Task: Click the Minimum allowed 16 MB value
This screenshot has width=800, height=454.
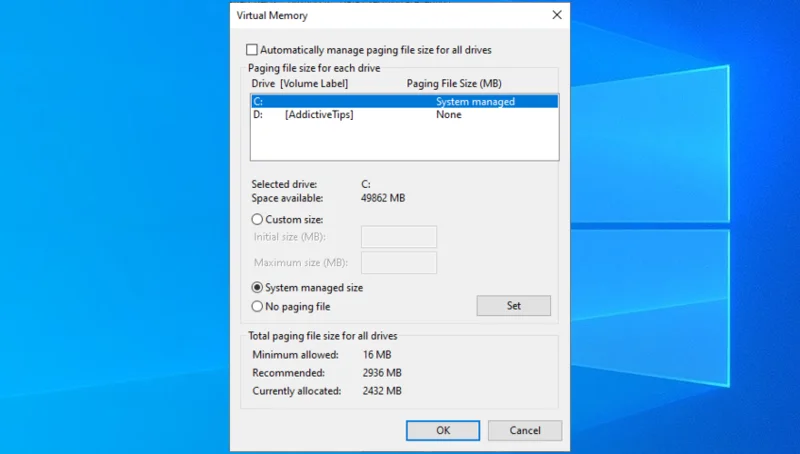Action: (377, 355)
